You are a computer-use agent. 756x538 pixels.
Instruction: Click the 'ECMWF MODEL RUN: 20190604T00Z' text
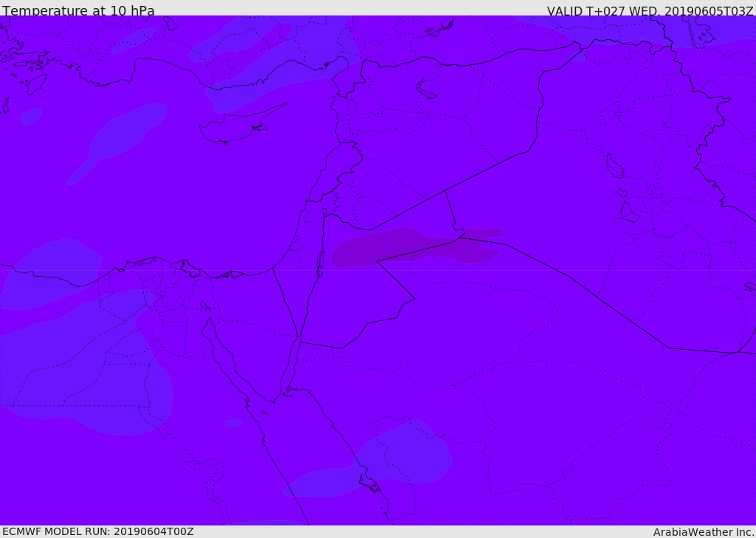pos(98,532)
